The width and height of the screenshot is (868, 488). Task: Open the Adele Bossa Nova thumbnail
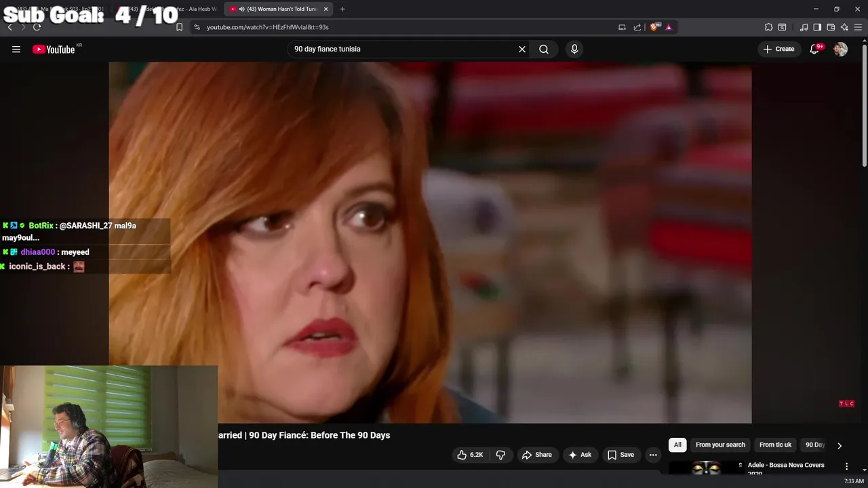[705, 468]
